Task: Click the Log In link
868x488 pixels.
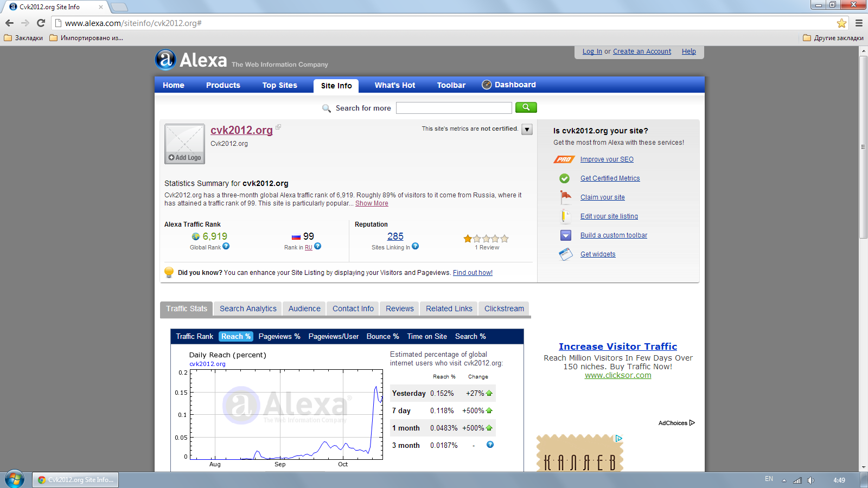Action: tap(592, 52)
